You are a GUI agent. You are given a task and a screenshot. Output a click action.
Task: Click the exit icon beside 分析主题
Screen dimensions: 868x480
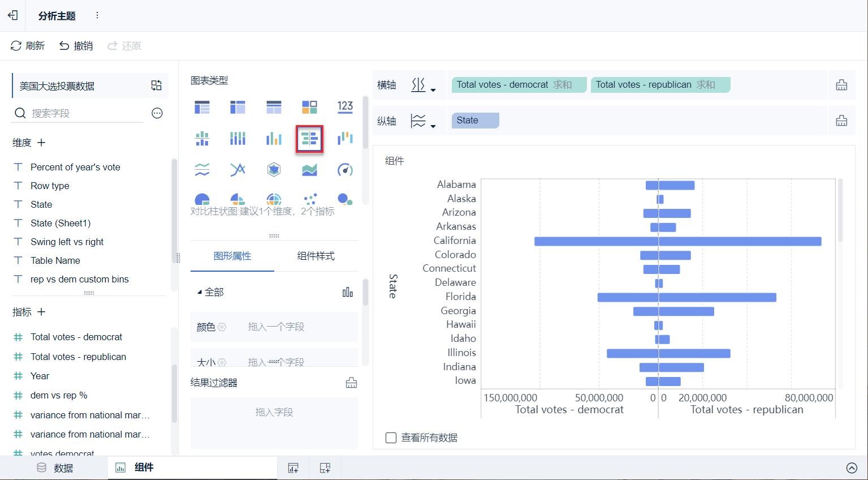pos(13,15)
